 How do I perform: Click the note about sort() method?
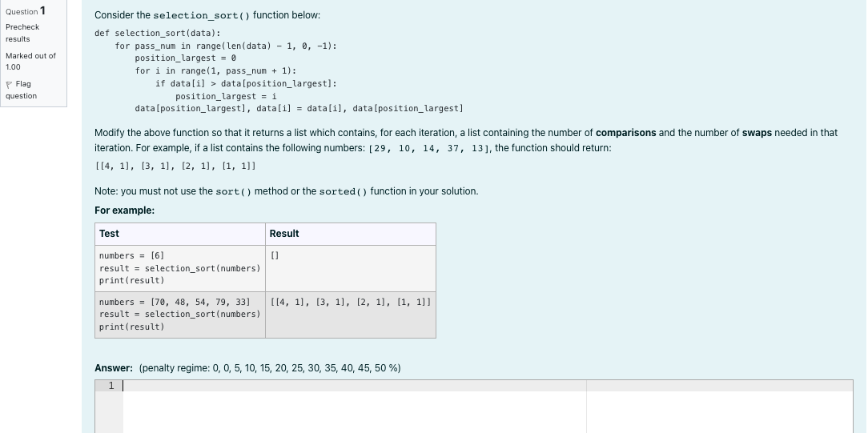(286, 191)
